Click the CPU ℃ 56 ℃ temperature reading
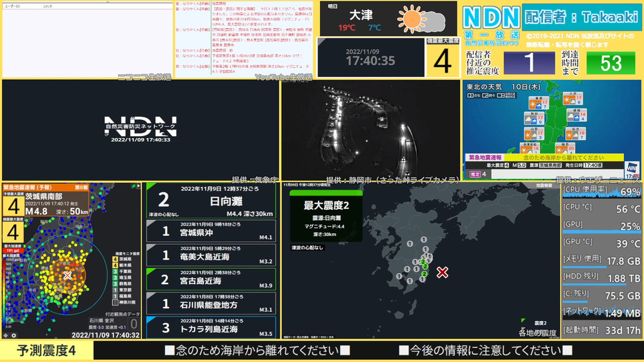 (x=628, y=209)
